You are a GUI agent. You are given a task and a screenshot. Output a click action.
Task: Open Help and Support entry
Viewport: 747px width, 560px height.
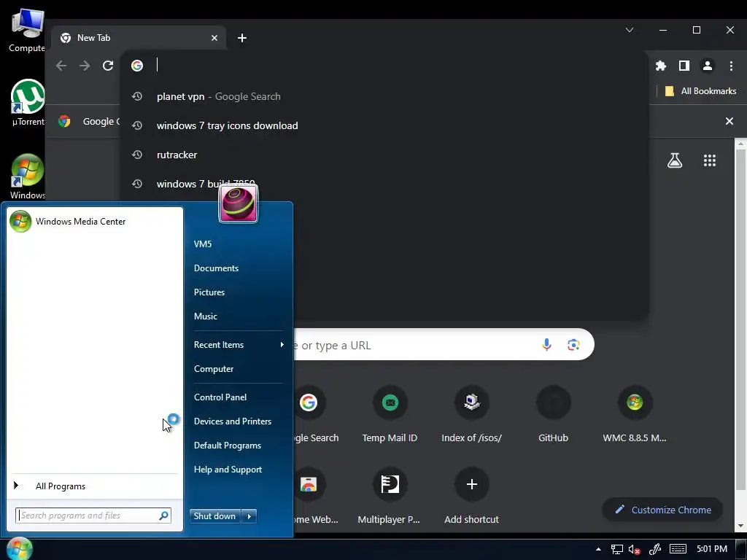tap(228, 470)
